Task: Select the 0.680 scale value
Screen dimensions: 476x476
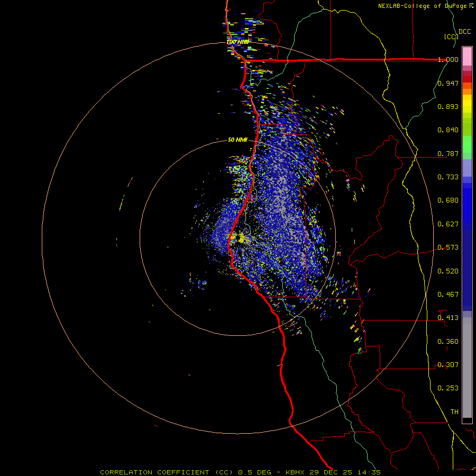Action: [448, 200]
